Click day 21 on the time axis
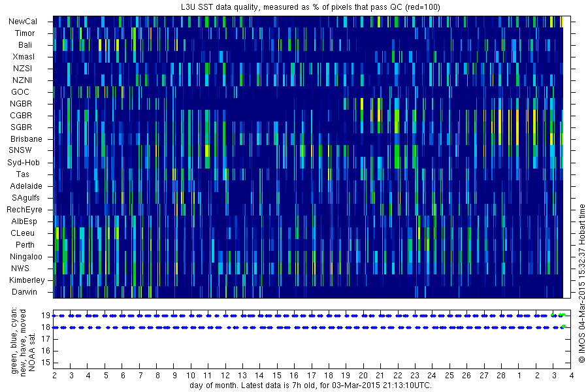Viewport: 588px width, 392px height. pyautogui.click(x=380, y=376)
